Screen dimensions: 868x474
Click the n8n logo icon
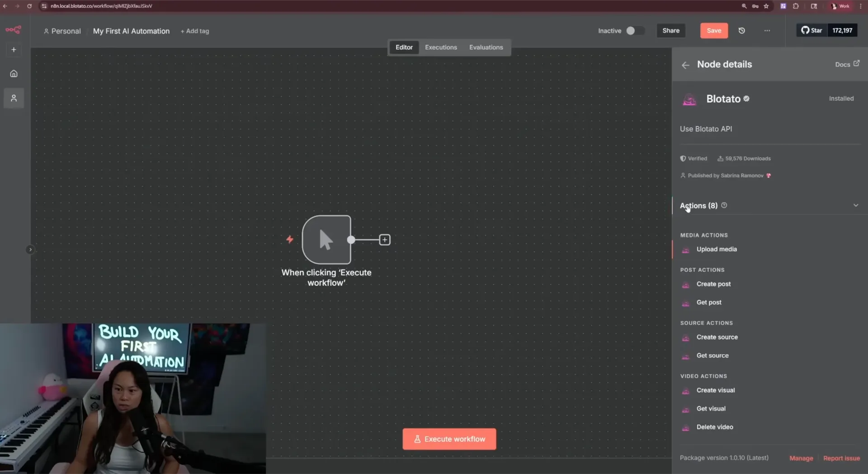point(13,30)
